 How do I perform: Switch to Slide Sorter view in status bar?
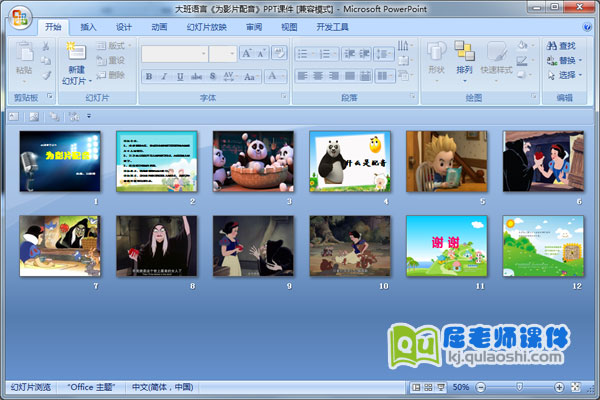tap(428, 387)
